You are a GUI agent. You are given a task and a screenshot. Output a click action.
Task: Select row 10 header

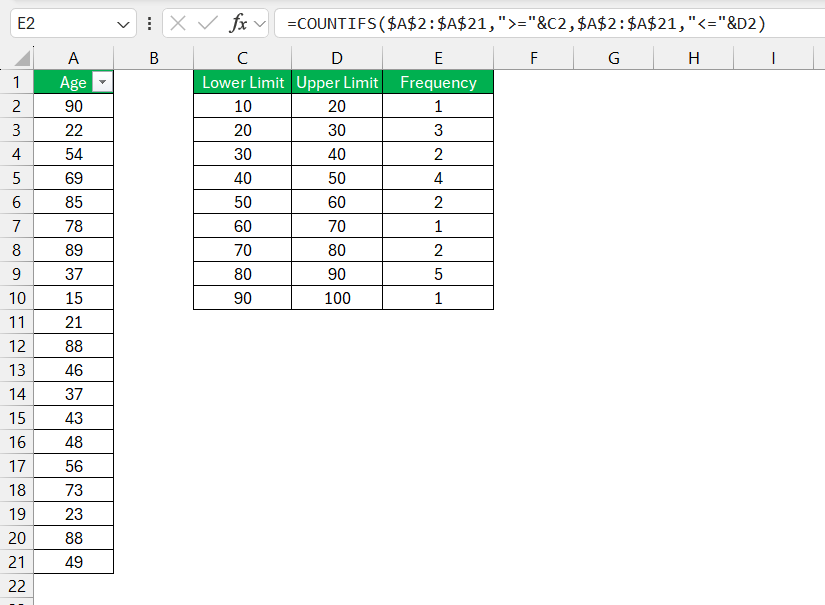click(17, 298)
